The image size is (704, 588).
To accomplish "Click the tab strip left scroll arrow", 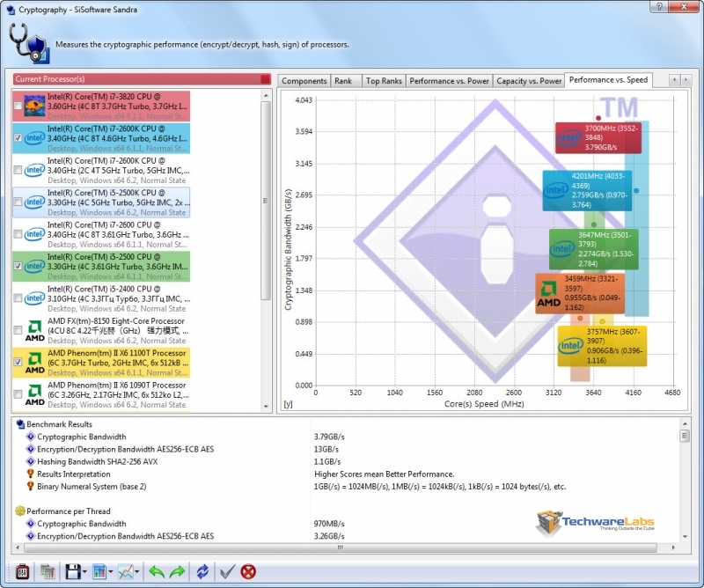I will pyautogui.click(x=674, y=80).
